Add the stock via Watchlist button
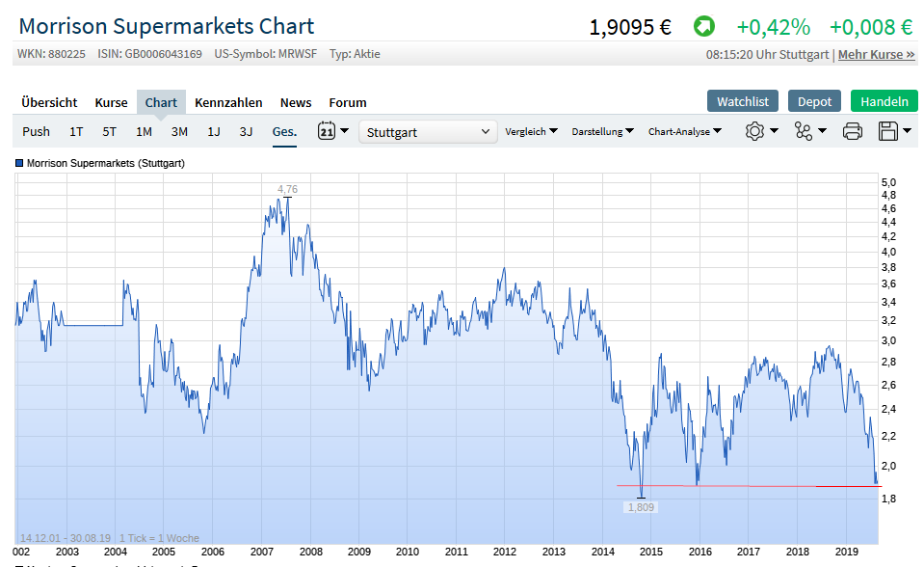The image size is (924, 567). 743,101
